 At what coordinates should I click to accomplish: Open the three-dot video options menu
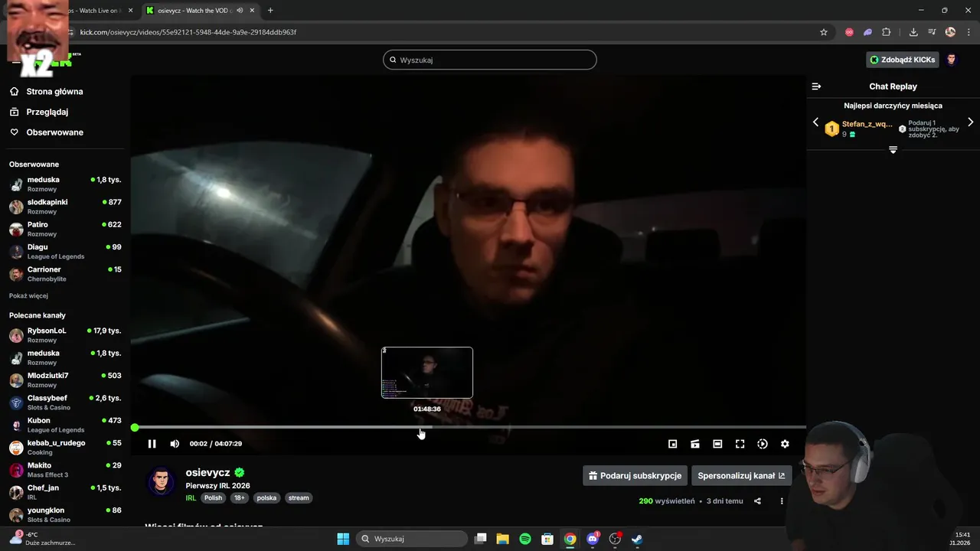[782, 501]
